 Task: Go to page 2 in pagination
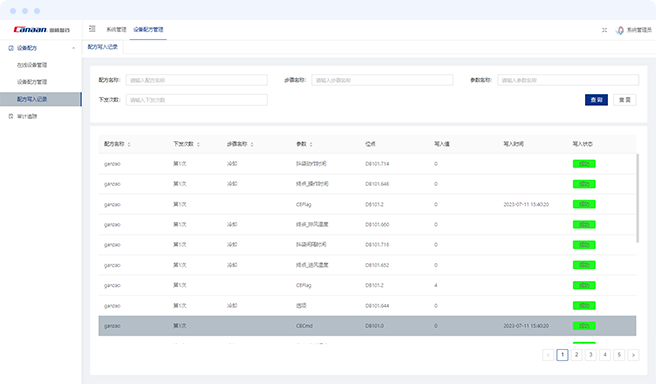tap(577, 355)
